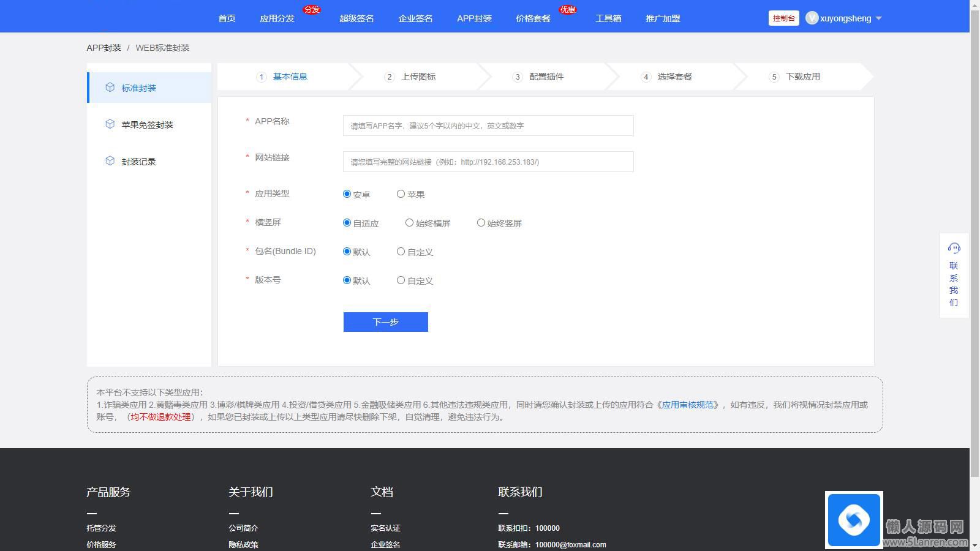Click the 控制台 button
This screenshot has height=551, width=980.
[783, 18]
